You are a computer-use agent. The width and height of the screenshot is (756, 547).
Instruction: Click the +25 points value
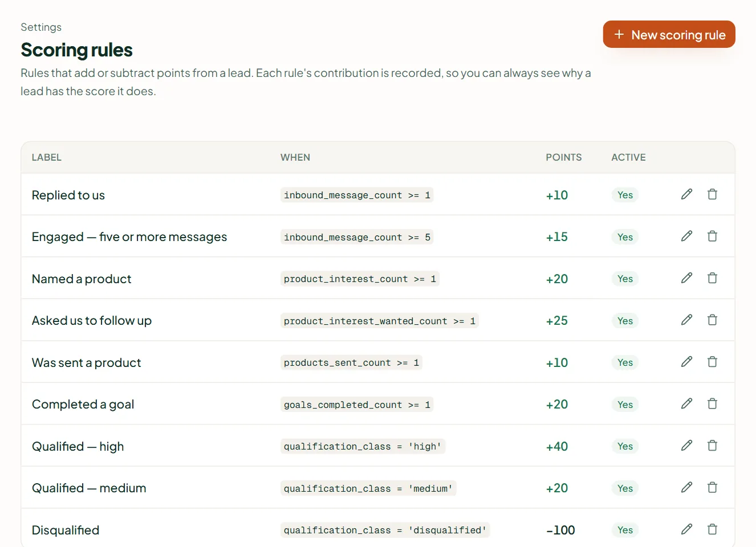coord(557,321)
